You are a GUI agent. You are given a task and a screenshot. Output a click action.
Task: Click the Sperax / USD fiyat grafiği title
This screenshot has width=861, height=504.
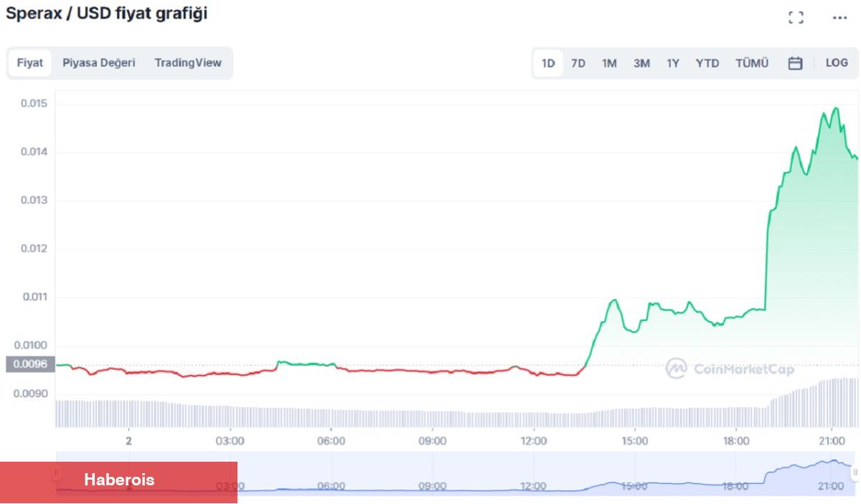click(x=107, y=14)
